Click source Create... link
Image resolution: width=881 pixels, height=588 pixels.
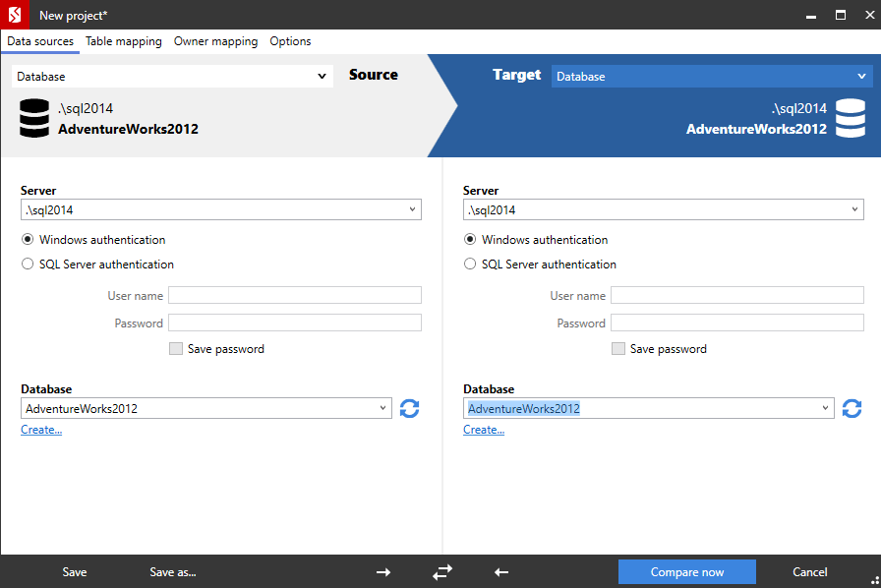41,430
